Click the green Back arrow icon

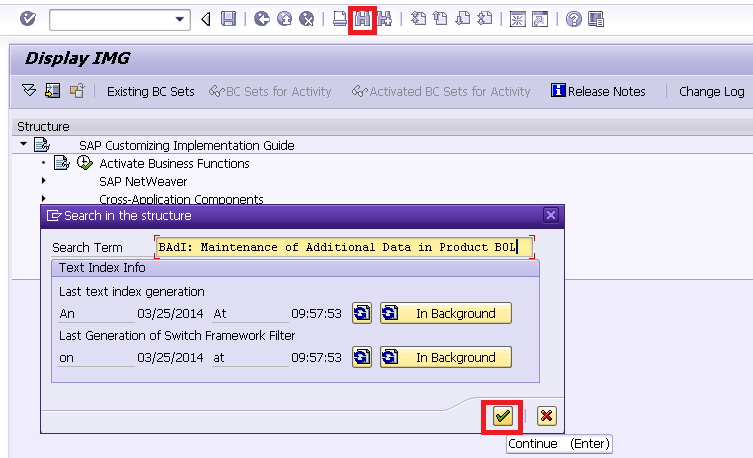coord(262,19)
